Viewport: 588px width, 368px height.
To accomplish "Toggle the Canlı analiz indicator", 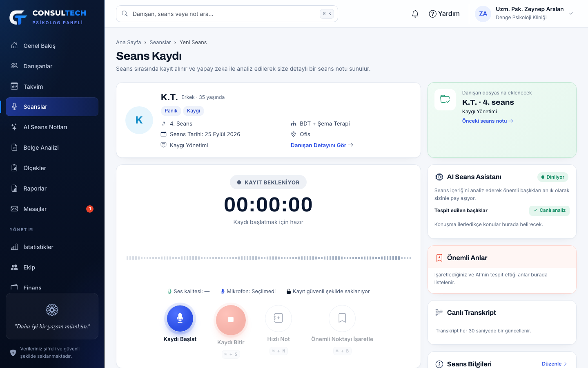I will click(x=549, y=210).
